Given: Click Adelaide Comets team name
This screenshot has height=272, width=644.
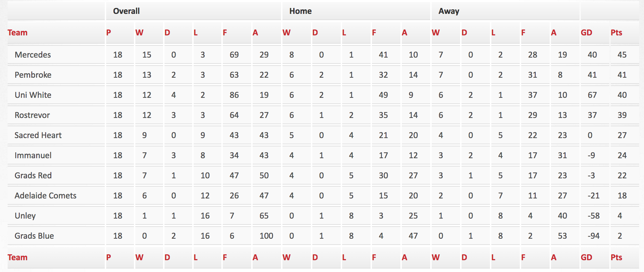Looking at the screenshot, I should pyautogui.click(x=45, y=196).
